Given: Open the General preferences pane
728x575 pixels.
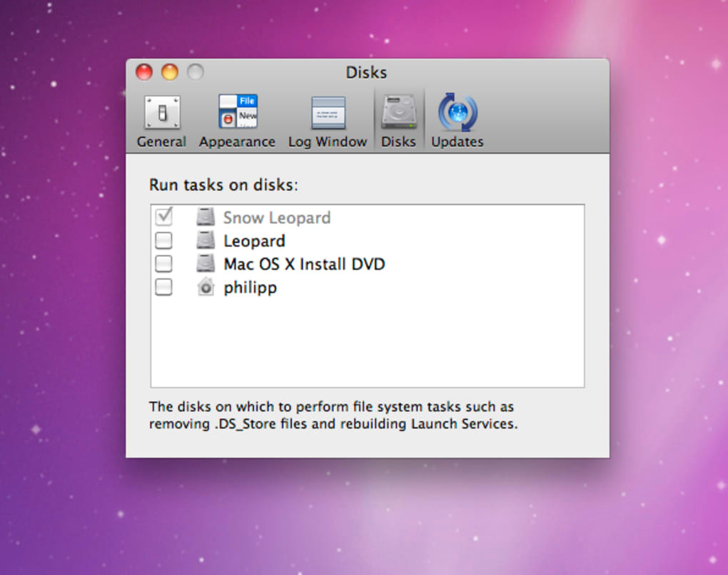Looking at the screenshot, I should (161, 121).
